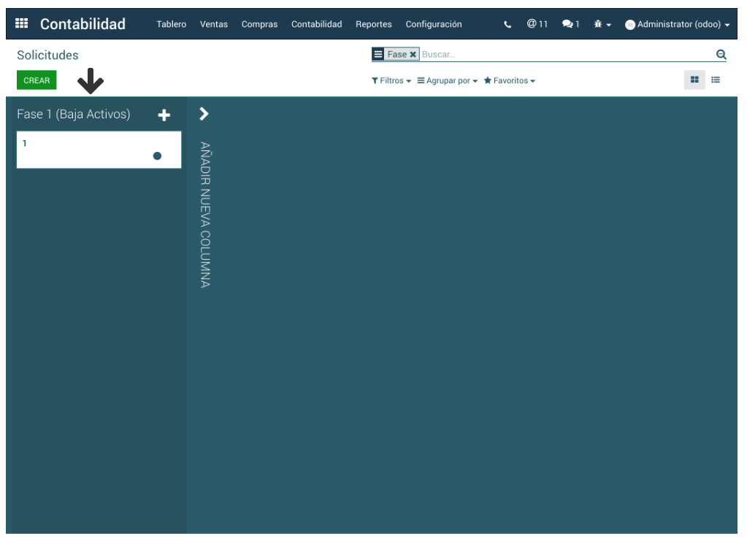Click the search magnifier icon
The height and width of the screenshot is (560, 747).
[x=721, y=55]
